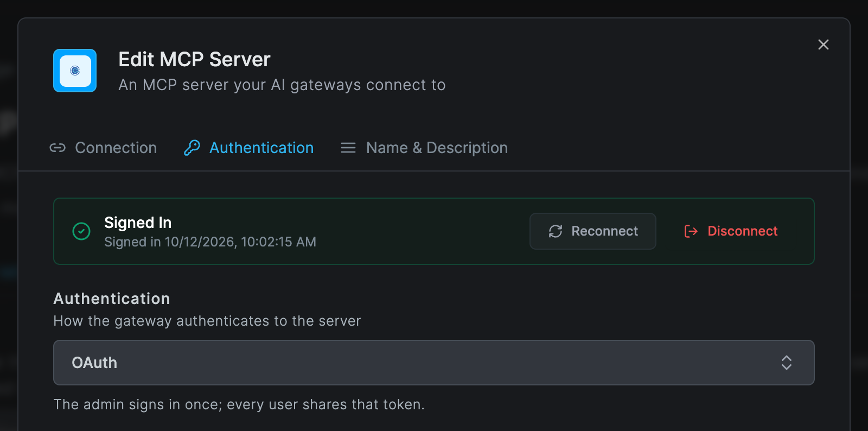Click the MCP server blue logo icon
Image resolution: width=868 pixels, height=431 pixels.
pyautogui.click(x=75, y=71)
